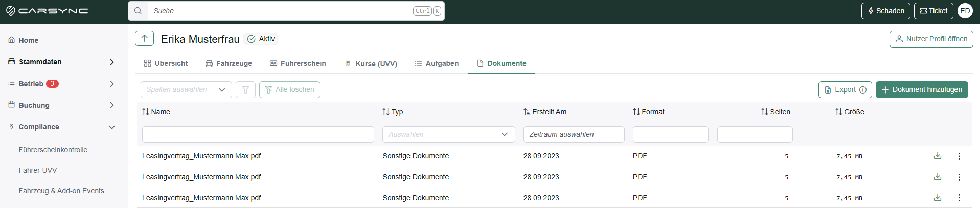Click the Zeitraum auswählen date filter field
The image size is (980, 208).
click(574, 134)
